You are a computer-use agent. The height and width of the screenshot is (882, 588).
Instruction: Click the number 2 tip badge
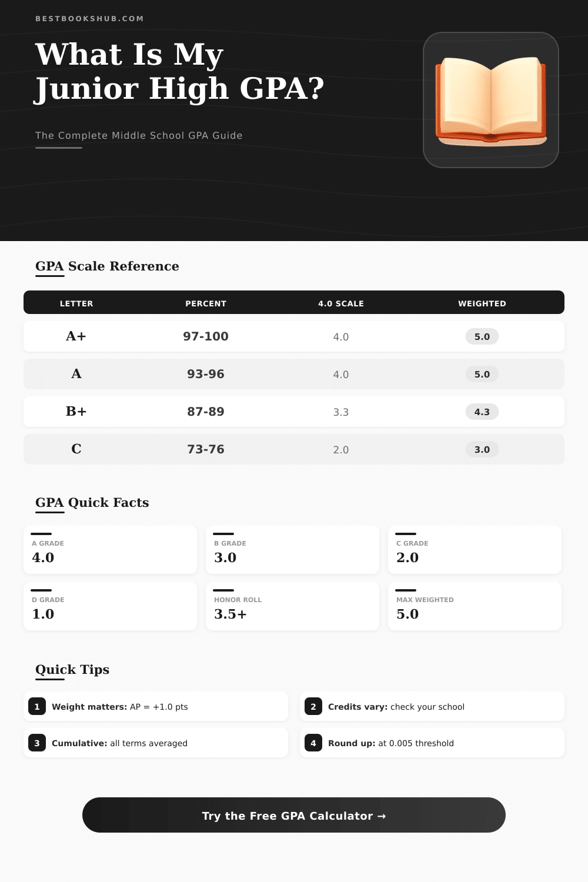coord(313,707)
